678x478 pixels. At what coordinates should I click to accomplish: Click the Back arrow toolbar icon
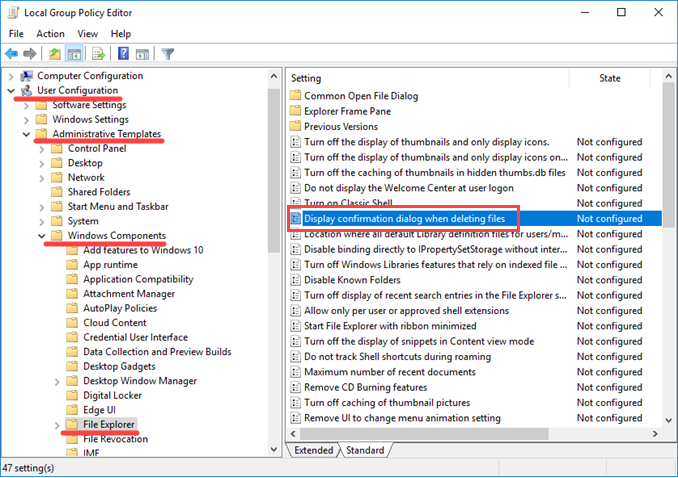12,53
